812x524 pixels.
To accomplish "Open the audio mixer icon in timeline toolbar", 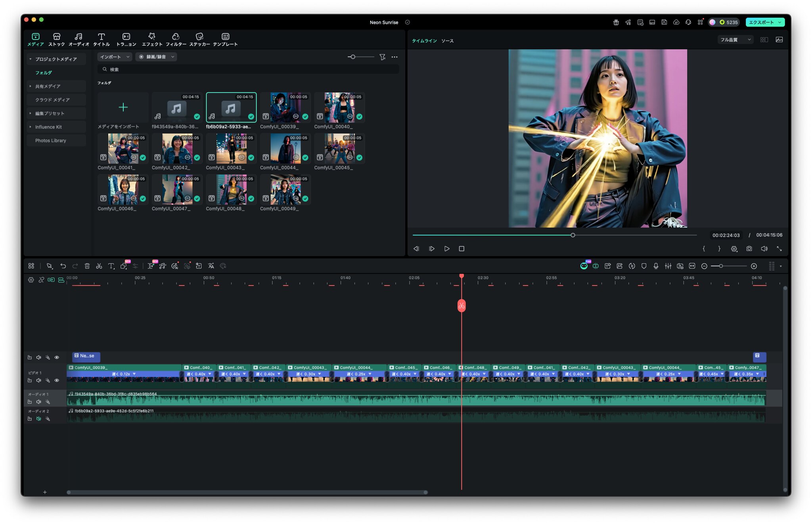I will pos(668,266).
